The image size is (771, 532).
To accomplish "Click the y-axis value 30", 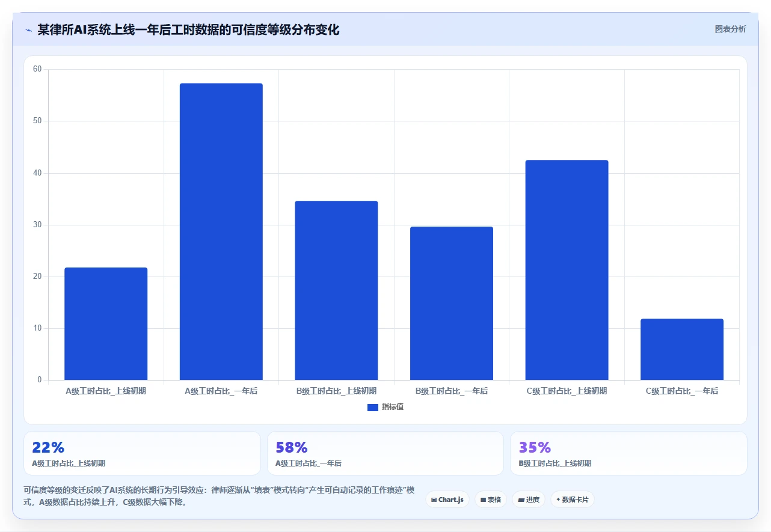I will coord(37,225).
